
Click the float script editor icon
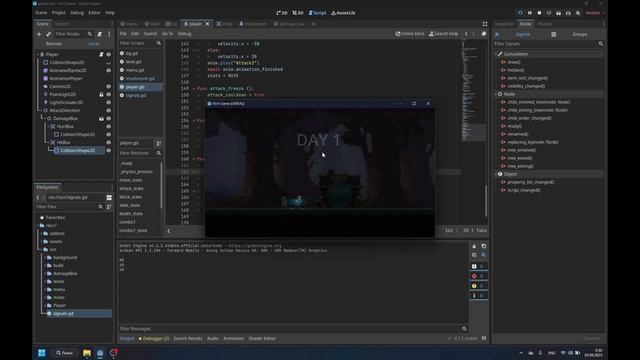click(484, 34)
